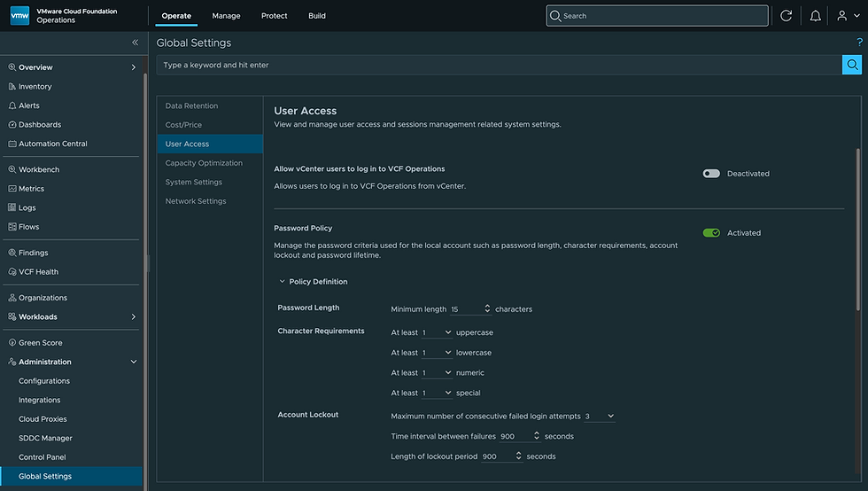Click the Inventory icon in sidebar

pyautogui.click(x=12, y=87)
